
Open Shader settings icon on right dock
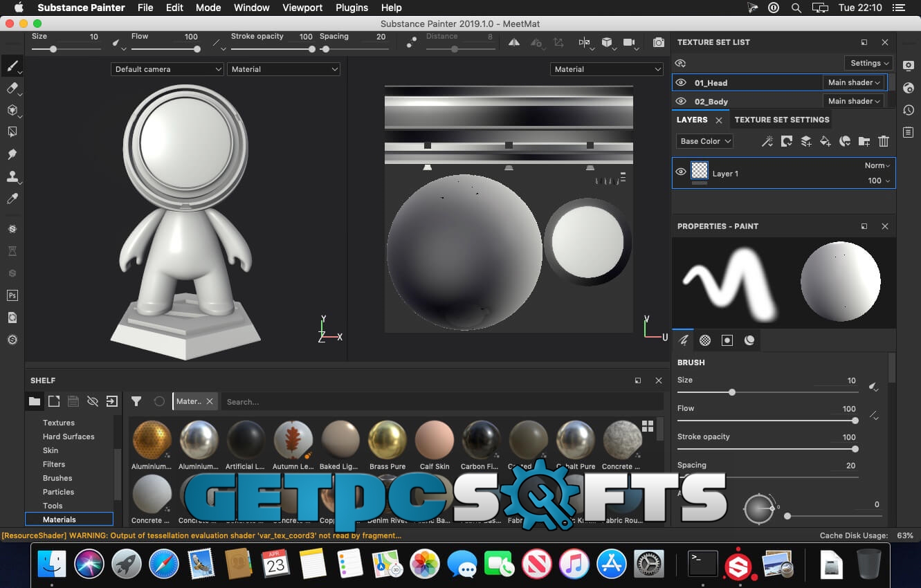click(x=909, y=87)
